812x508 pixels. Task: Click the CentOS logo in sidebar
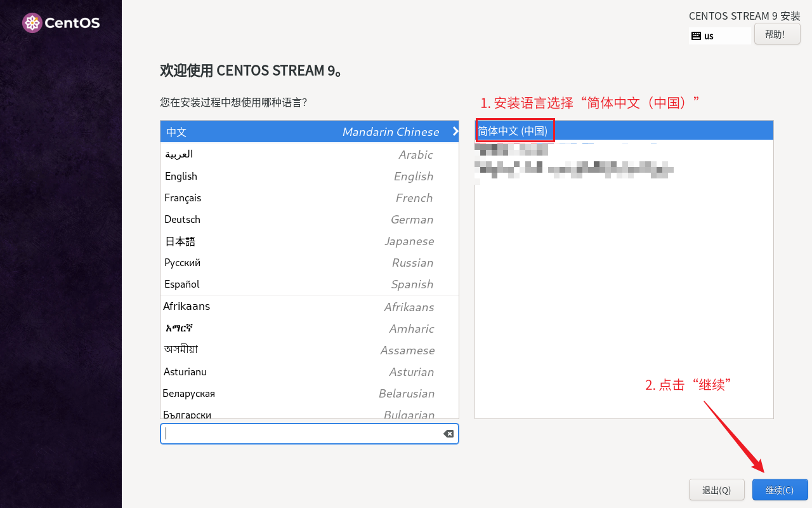pos(61,23)
